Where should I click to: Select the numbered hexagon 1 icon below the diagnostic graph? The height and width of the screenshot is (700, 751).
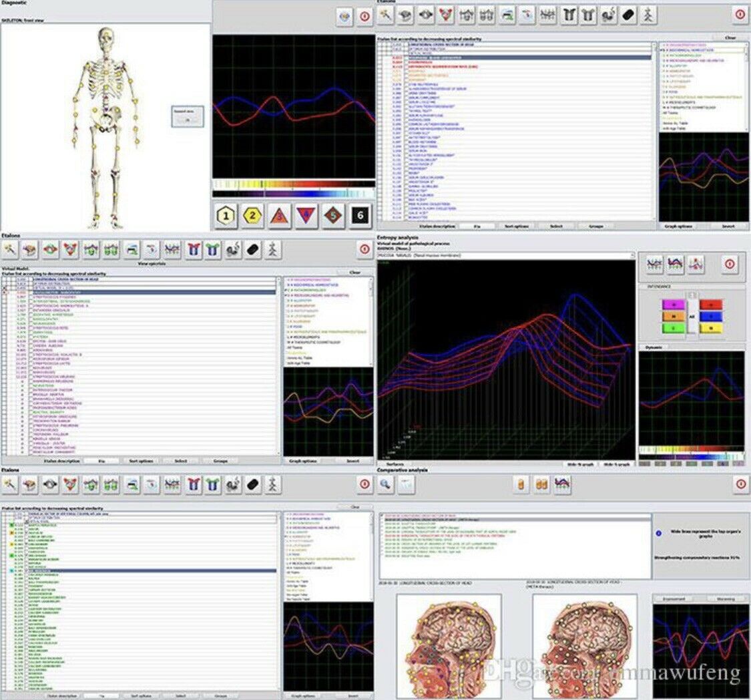coord(224,215)
